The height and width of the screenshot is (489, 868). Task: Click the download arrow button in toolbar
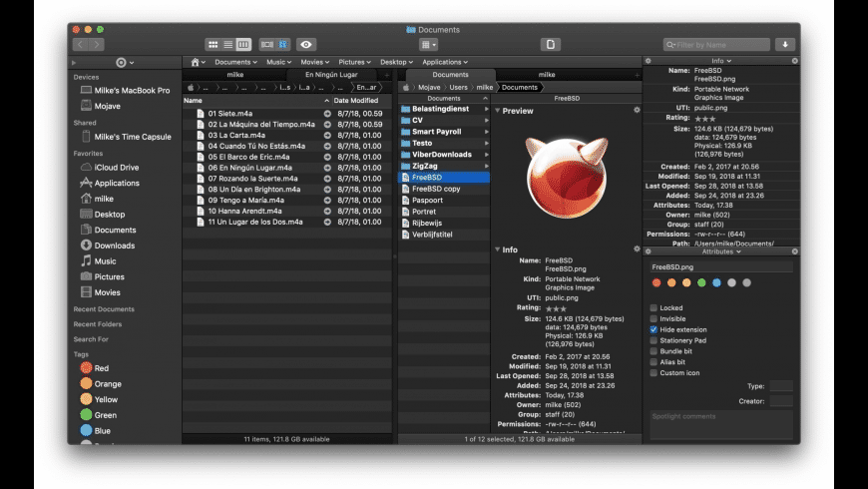[x=785, y=45]
